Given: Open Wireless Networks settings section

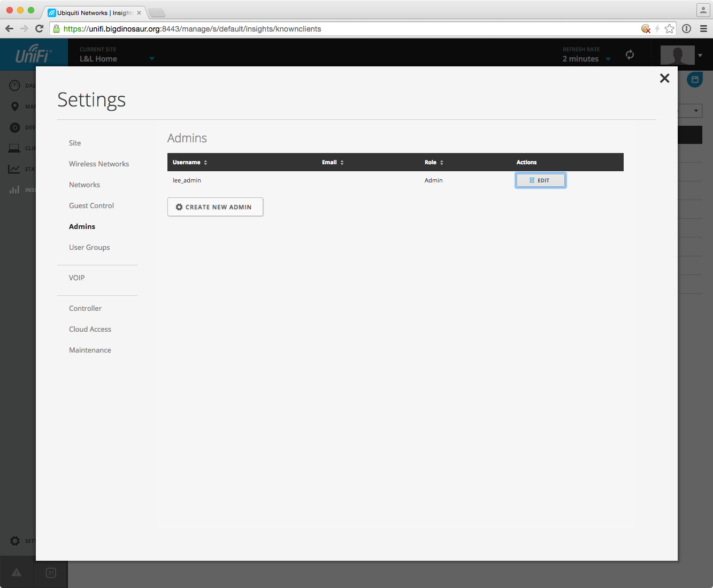Looking at the screenshot, I should (99, 164).
